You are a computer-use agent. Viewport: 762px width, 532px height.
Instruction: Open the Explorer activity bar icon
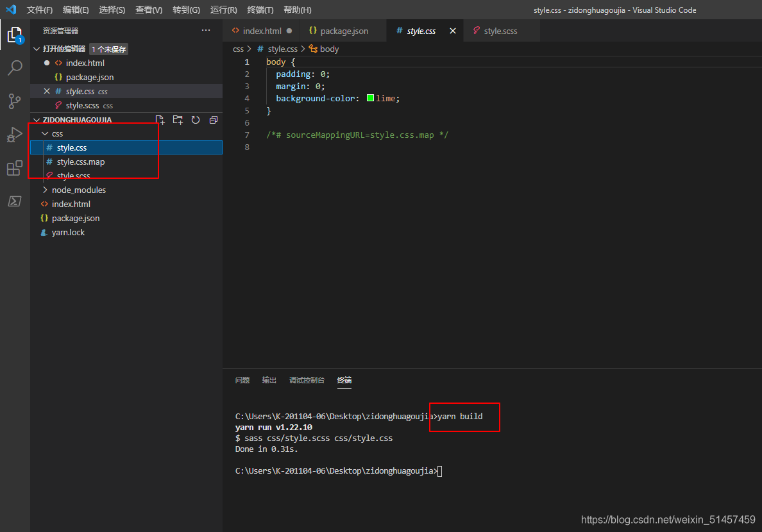[x=15, y=35]
